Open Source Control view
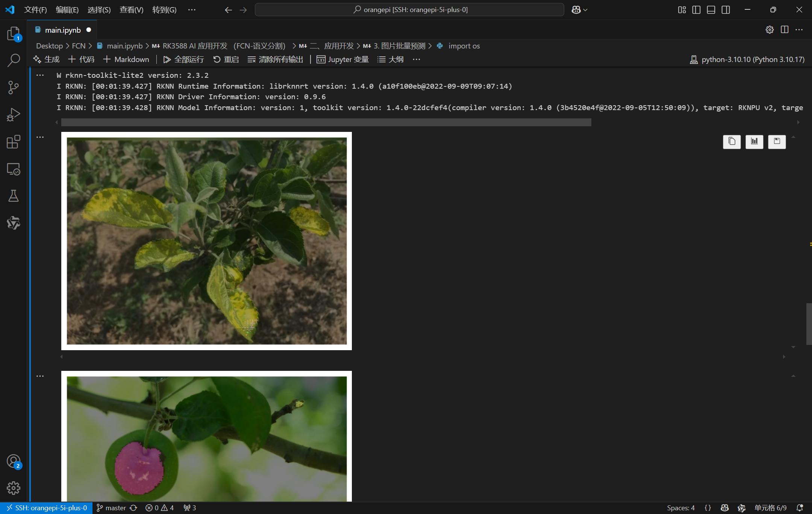812x514 pixels. (14, 88)
